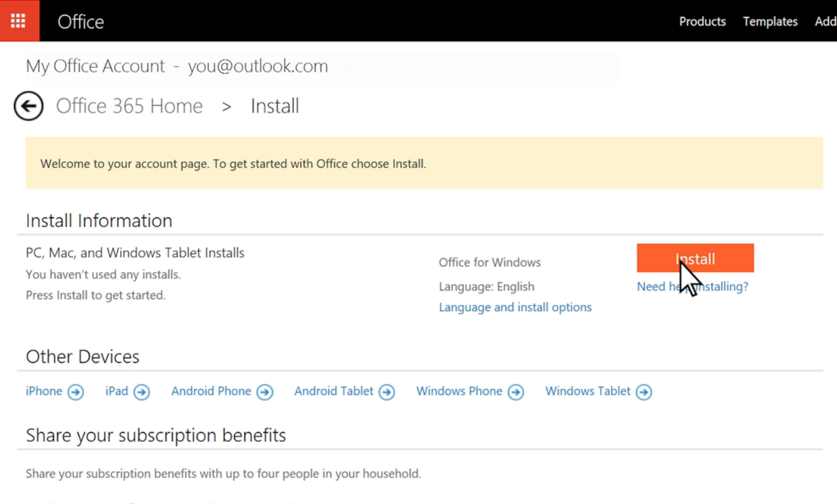The image size is (837, 504).
Task: Click the arrow icon next to Android Tablet
Action: (386, 392)
